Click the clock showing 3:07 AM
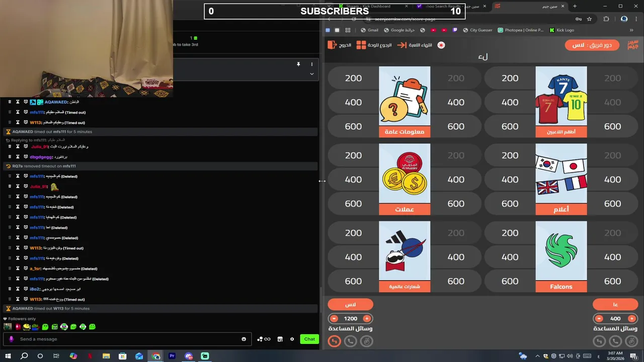The image size is (644, 362). pyautogui.click(x=615, y=353)
